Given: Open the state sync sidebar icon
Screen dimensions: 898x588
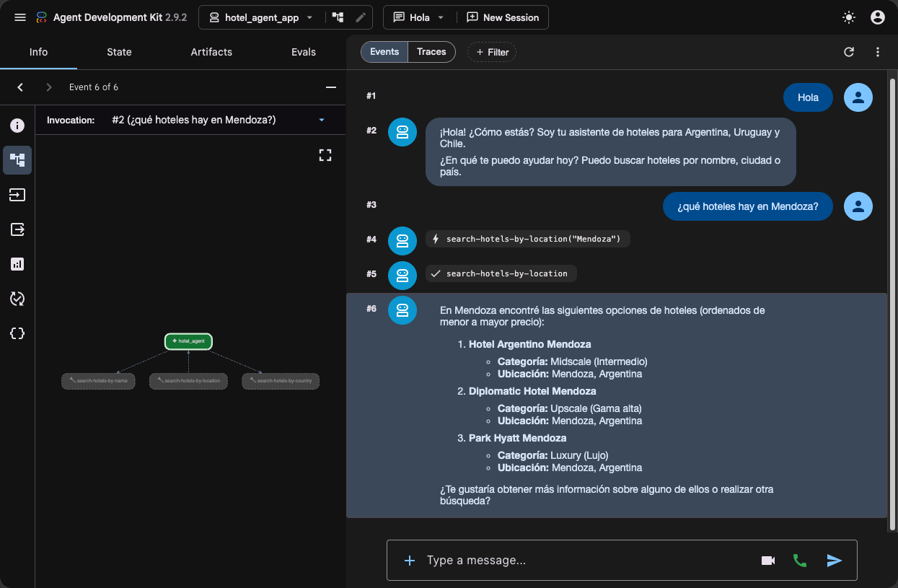Looking at the screenshot, I should (x=17, y=299).
